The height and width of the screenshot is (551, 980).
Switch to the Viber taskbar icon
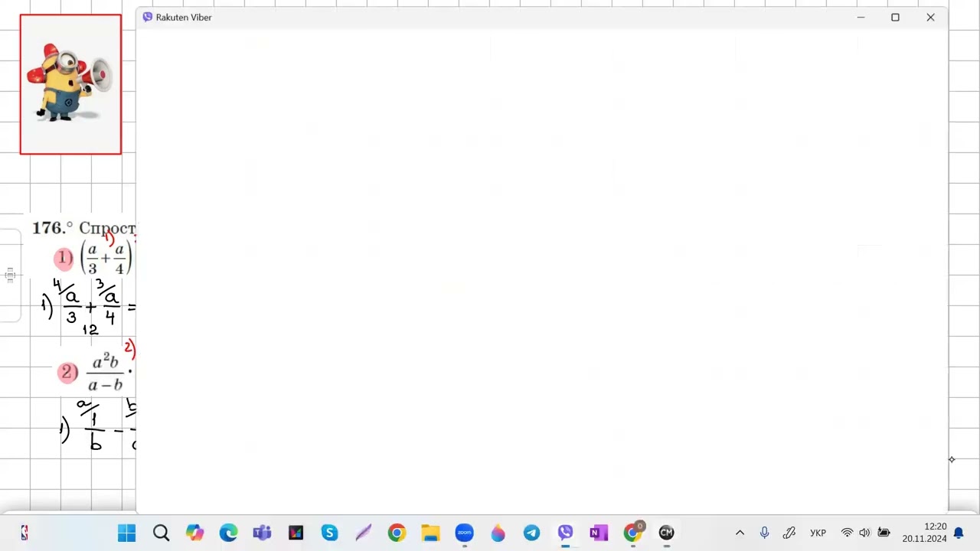point(565,533)
